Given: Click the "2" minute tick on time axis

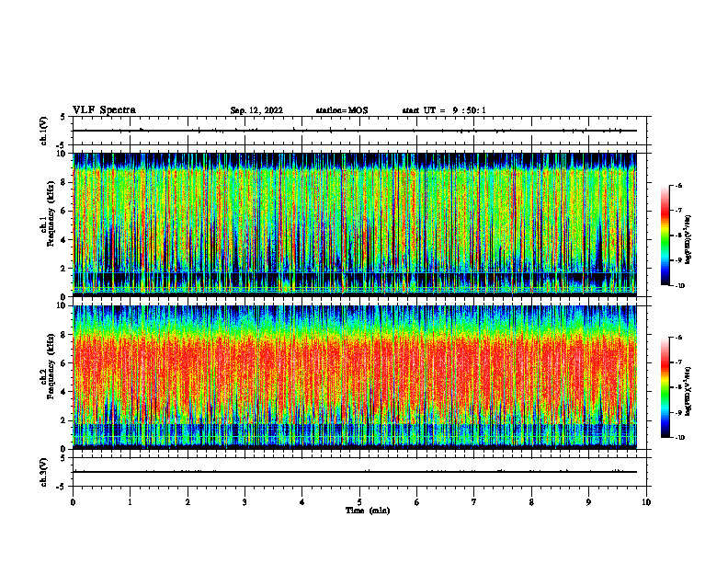Looking at the screenshot, I should pos(188,502).
